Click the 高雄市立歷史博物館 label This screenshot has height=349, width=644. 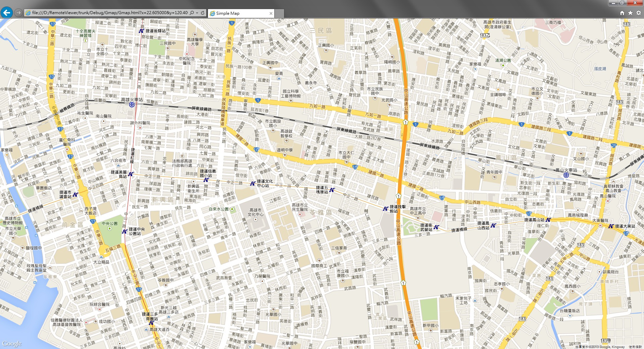point(13,220)
